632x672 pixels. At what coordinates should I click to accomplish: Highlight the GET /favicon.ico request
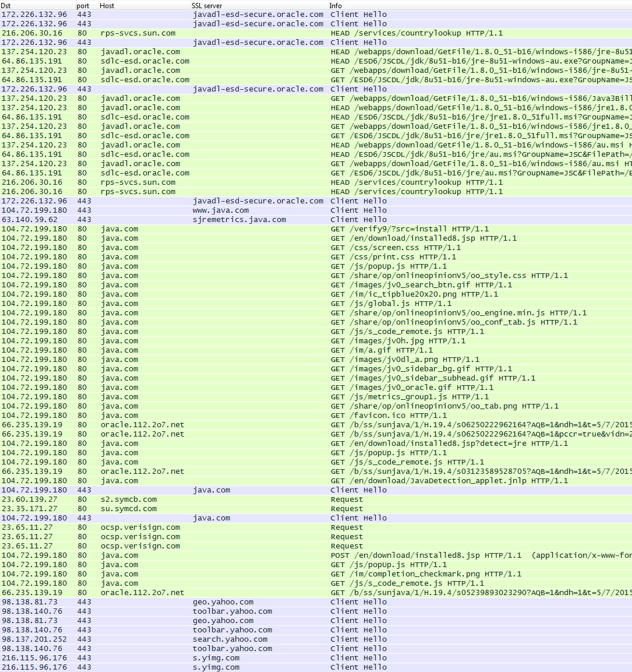point(389,416)
